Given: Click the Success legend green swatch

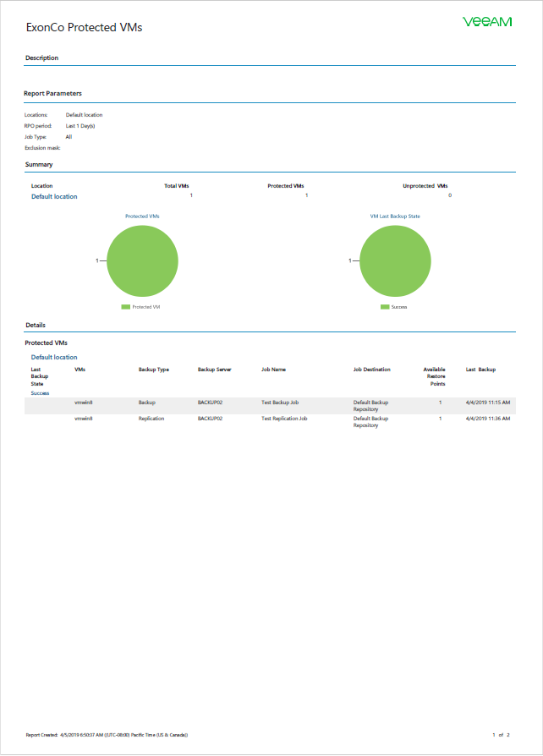Looking at the screenshot, I should pos(385,307).
